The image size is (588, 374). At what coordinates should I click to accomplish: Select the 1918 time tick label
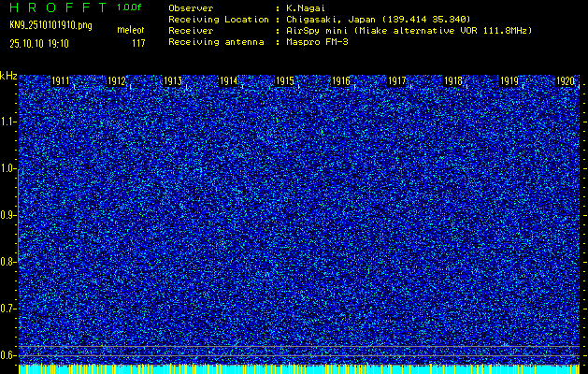click(453, 82)
